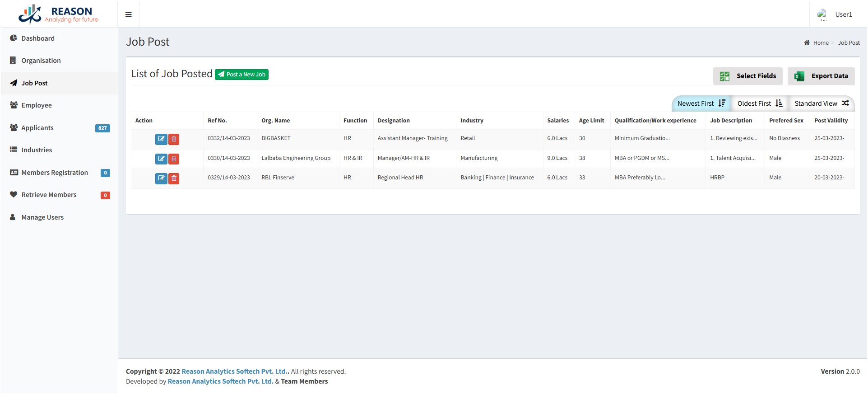Sort jobs by Oldest First
Image resolution: width=868 pixels, height=394 pixels.
tap(760, 103)
